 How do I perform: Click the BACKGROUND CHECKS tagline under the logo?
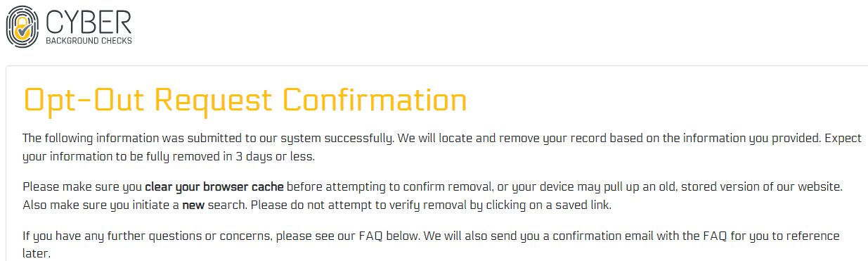coord(89,41)
